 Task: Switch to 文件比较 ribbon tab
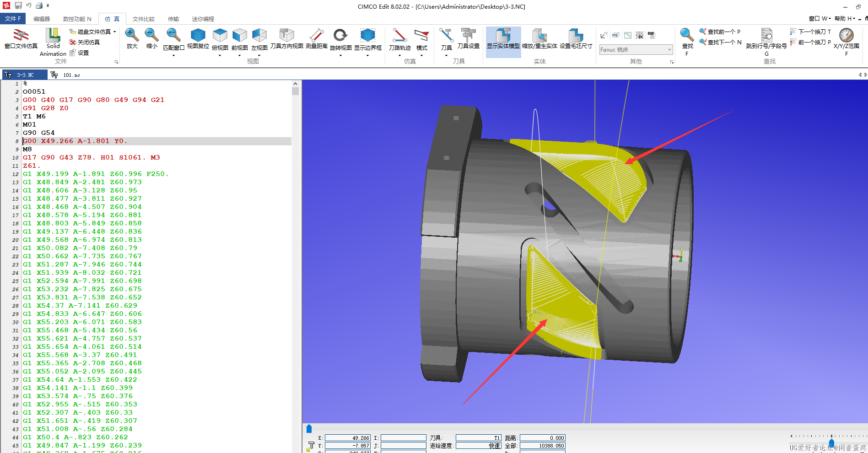pos(144,19)
